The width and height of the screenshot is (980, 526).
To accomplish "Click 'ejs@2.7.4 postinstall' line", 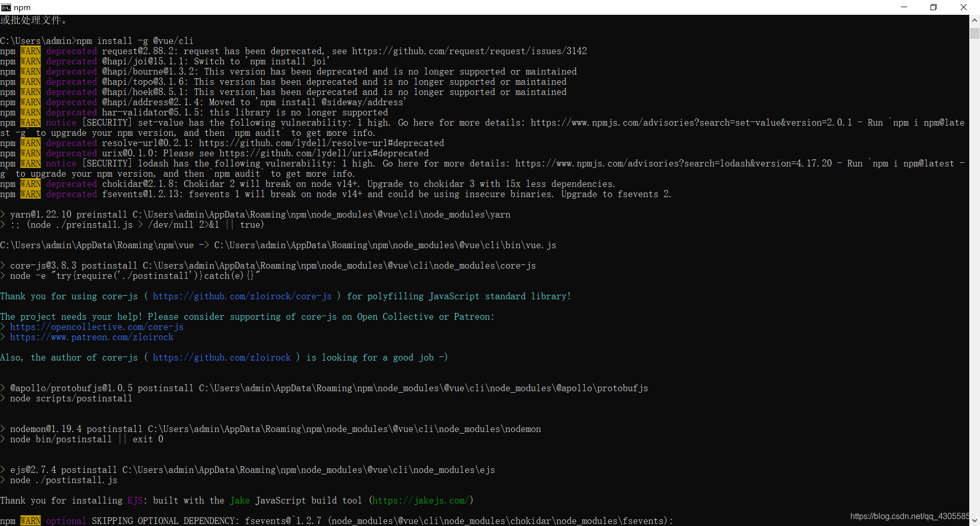I will pyautogui.click(x=248, y=470).
